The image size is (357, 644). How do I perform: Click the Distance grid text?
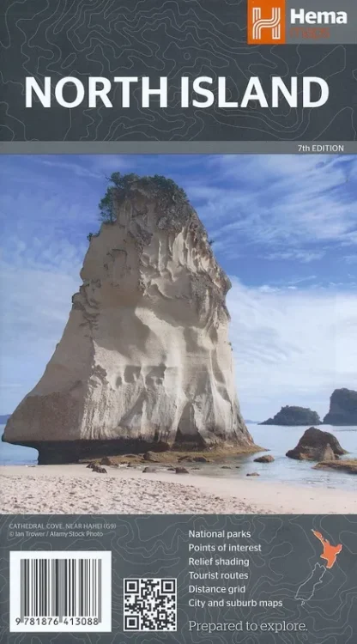point(216,589)
